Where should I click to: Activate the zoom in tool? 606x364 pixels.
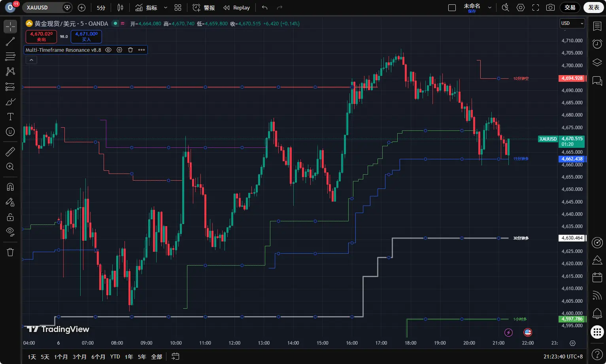[x=10, y=166]
